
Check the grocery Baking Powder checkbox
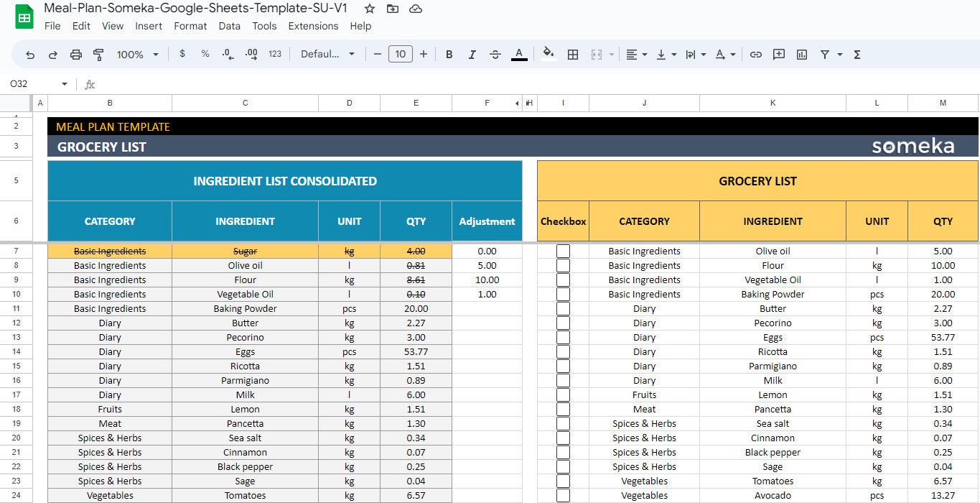coord(563,294)
